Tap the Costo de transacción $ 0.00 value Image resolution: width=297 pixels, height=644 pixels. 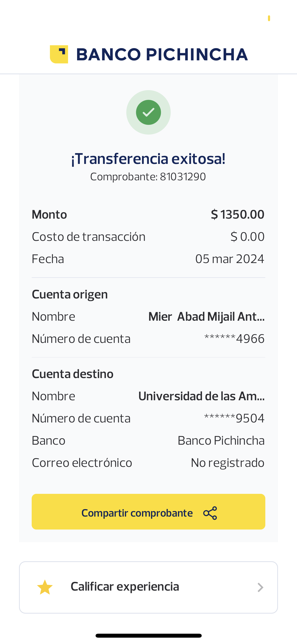click(247, 237)
